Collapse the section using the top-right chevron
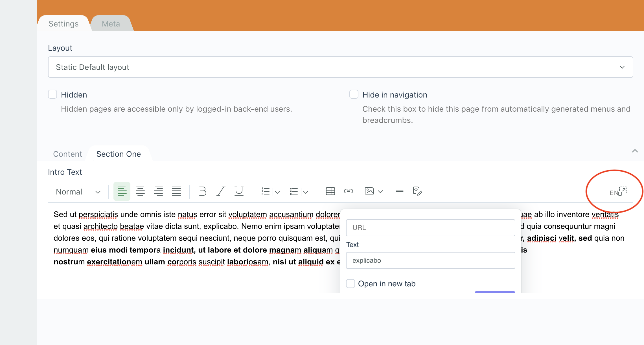Viewport: 644px width, 345px height. point(635,151)
